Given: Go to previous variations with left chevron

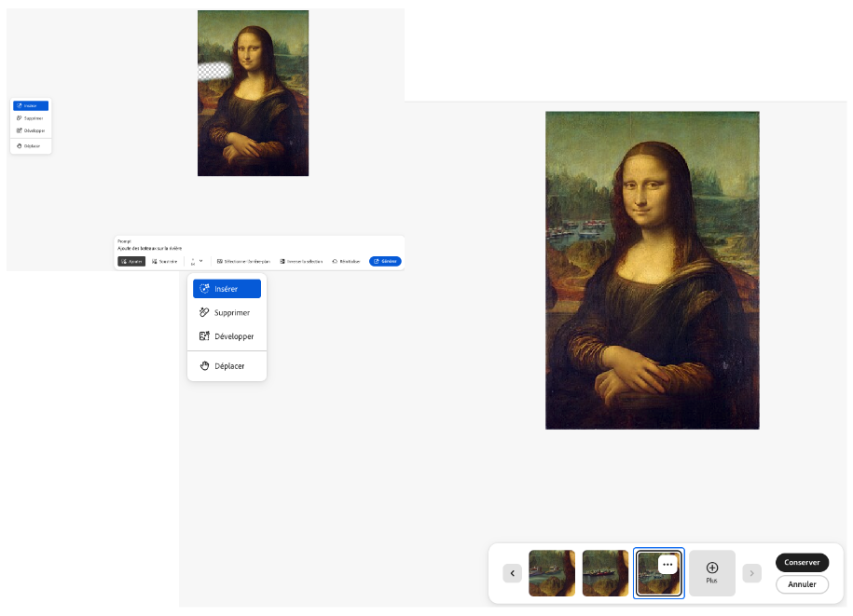Looking at the screenshot, I should point(512,573).
